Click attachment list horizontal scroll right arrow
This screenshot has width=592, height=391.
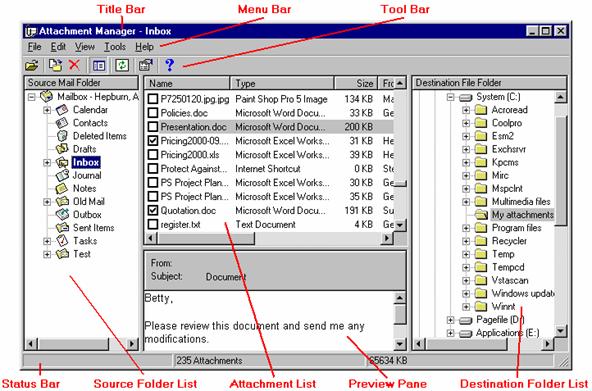pyautogui.click(x=387, y=238)
